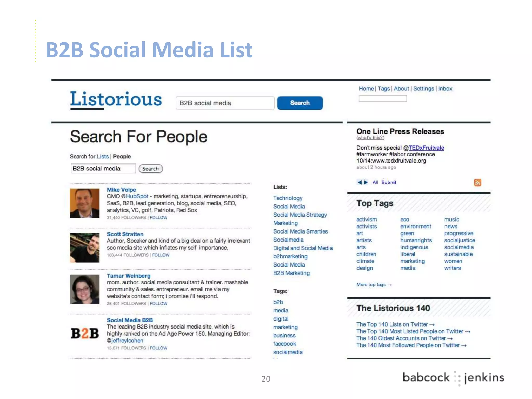Image resolution: width=532 pixels, height=399 pixels.
Task: Open The Top 140 Lists on Twitter
Action: pyautogui.click(x=395, y=324)
